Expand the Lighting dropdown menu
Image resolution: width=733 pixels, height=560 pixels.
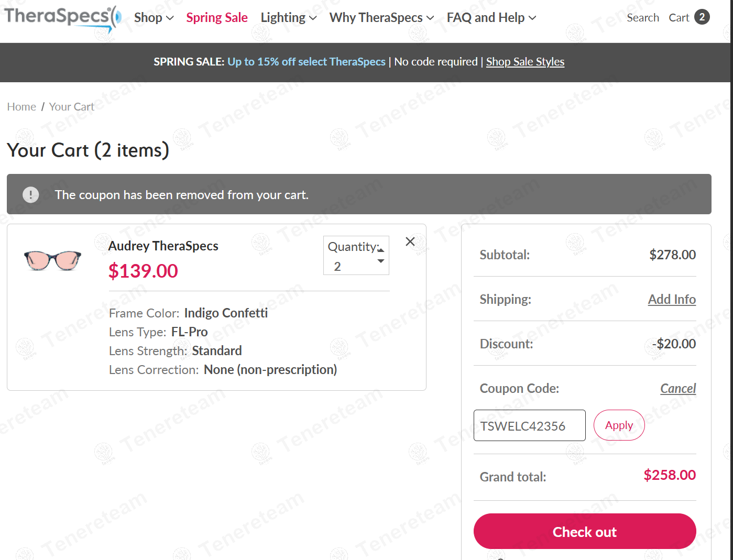[x=289, y=18]
